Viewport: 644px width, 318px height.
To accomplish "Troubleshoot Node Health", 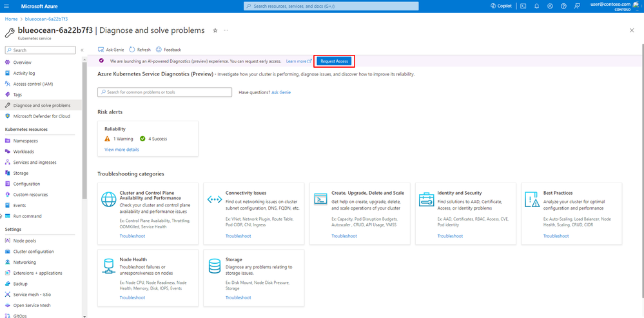I will (x=132, y=298).
